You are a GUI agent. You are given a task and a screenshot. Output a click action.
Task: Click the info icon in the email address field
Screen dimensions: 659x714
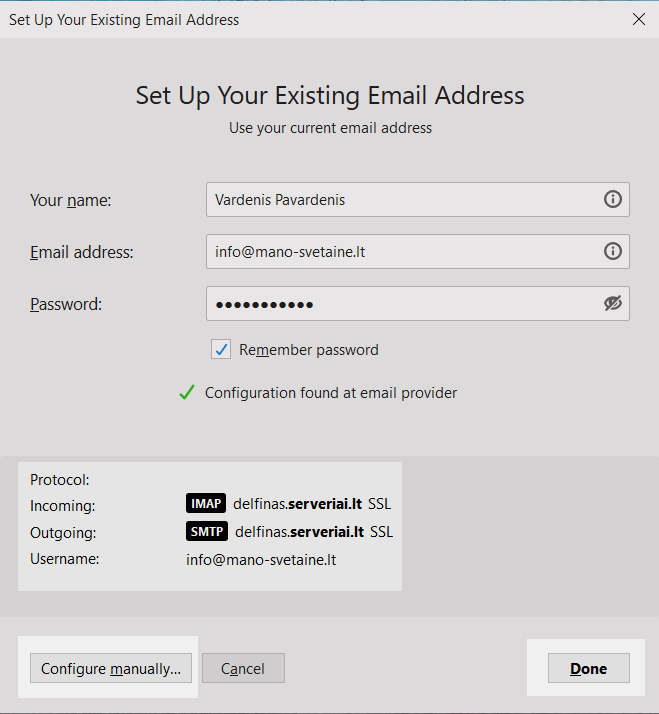613,252
